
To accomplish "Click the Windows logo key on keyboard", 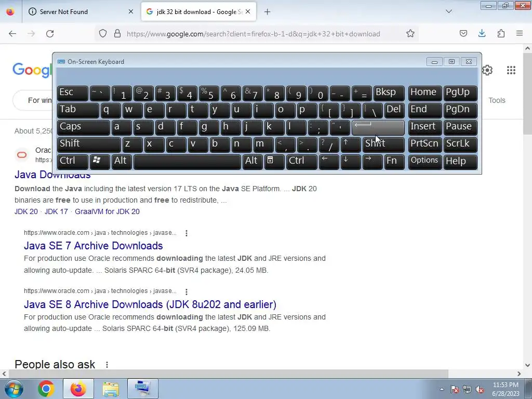I will point(100,162).
